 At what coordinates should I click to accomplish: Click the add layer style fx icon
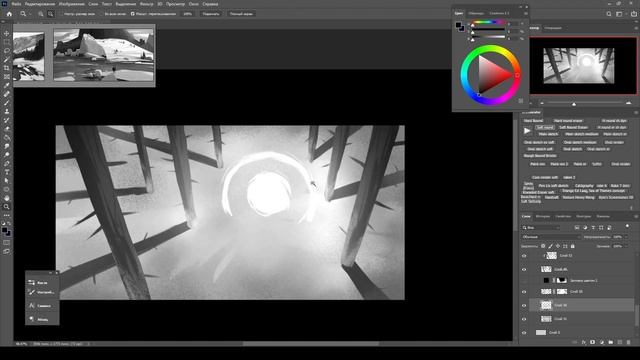point(584,342)
